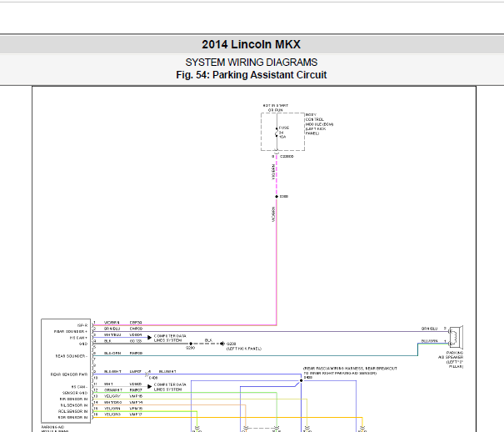Click the 'VIO/BRN' wire label at pin 1

tap(112, 322)
